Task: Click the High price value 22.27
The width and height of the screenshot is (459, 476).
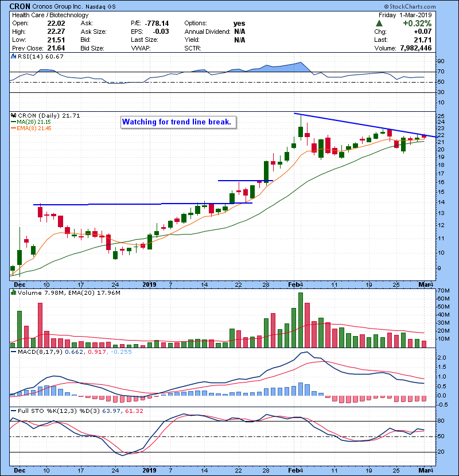Action: pyautogui.click(x=56, y=32)
